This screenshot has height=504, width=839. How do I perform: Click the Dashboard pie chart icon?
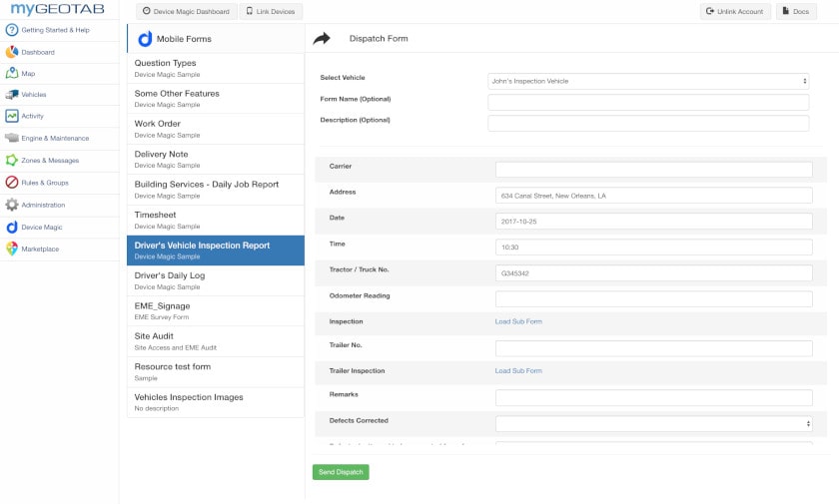click(x=12, y=52)
